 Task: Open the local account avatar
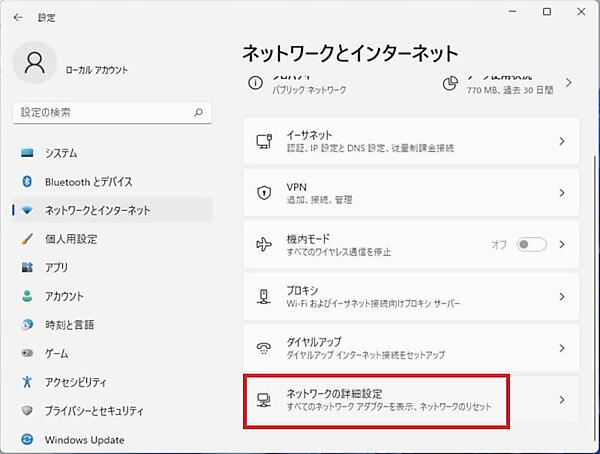coord(35,63)
